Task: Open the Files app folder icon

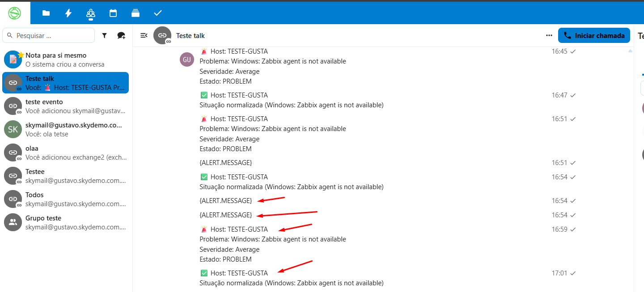Action: (x=46, y=13)
